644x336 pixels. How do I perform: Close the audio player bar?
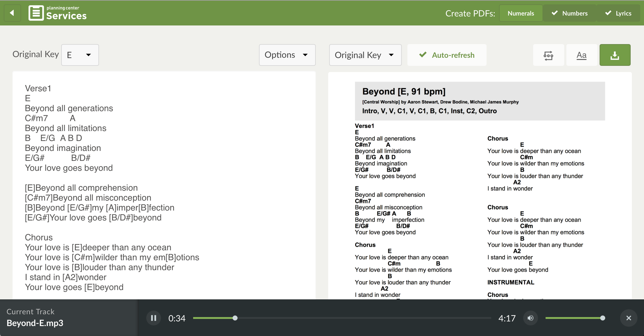(628, 318)
